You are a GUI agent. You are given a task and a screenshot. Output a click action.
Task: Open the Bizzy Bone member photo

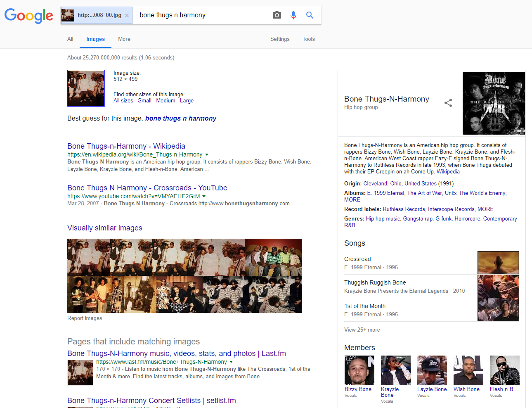click(359, 370)
